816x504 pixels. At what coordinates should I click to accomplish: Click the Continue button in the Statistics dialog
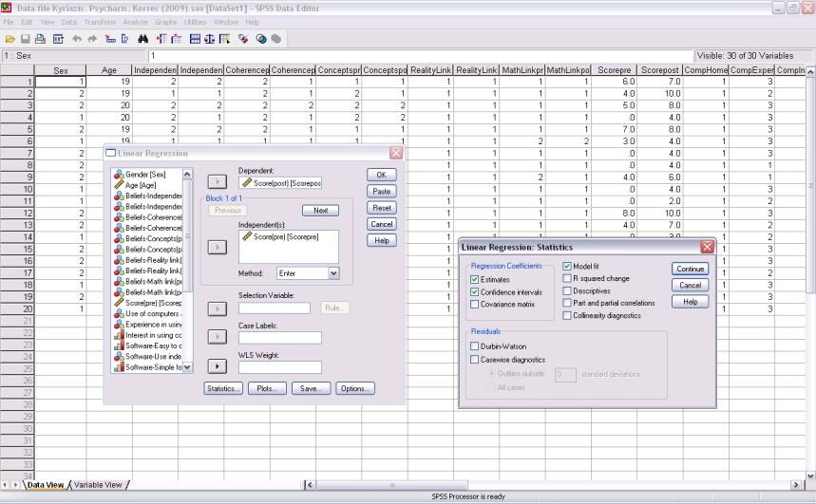[690, 269]
